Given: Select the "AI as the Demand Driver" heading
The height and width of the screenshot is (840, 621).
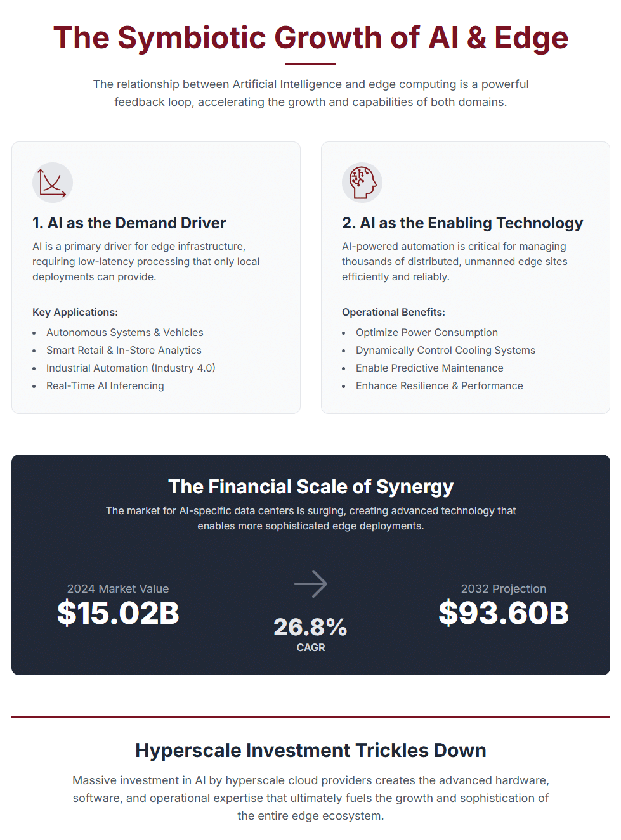Looking at the screenshot, I should [x=129, y=223].
